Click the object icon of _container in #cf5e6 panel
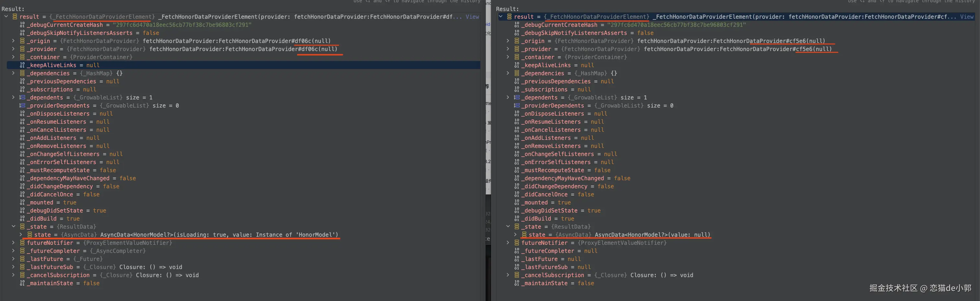 517,57
